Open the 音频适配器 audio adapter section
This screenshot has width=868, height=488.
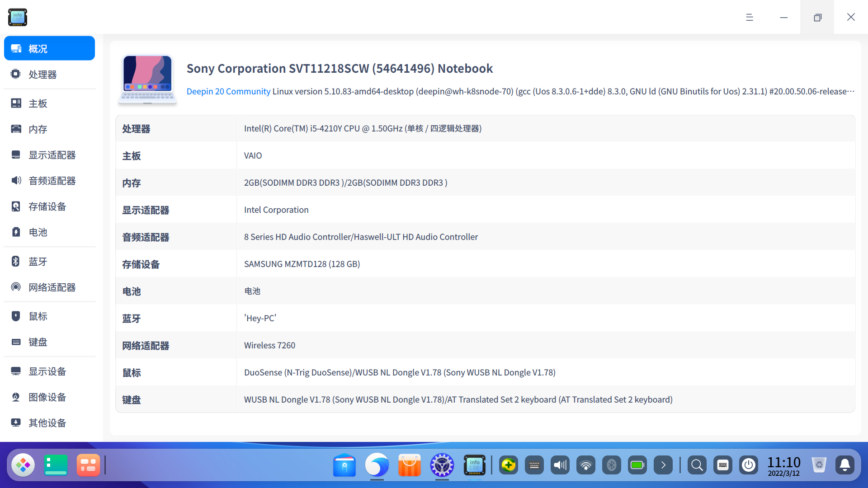(52, 181)
